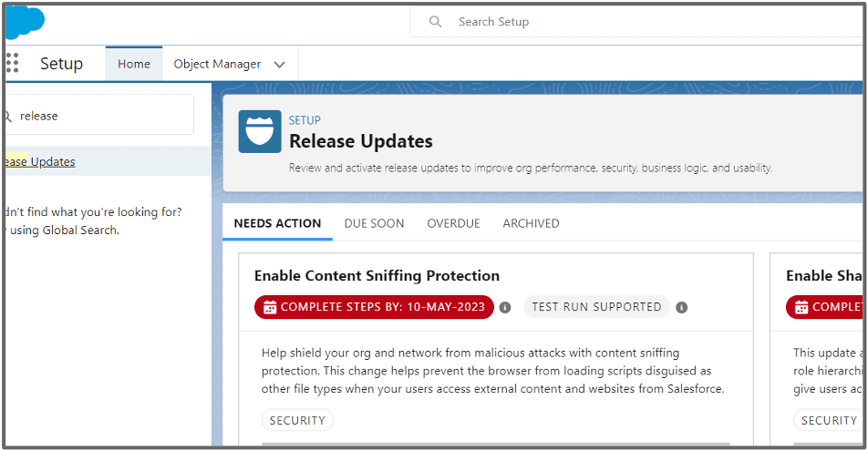
Task: Open Release Updates link in sidebar
Action: coord(40,161)
